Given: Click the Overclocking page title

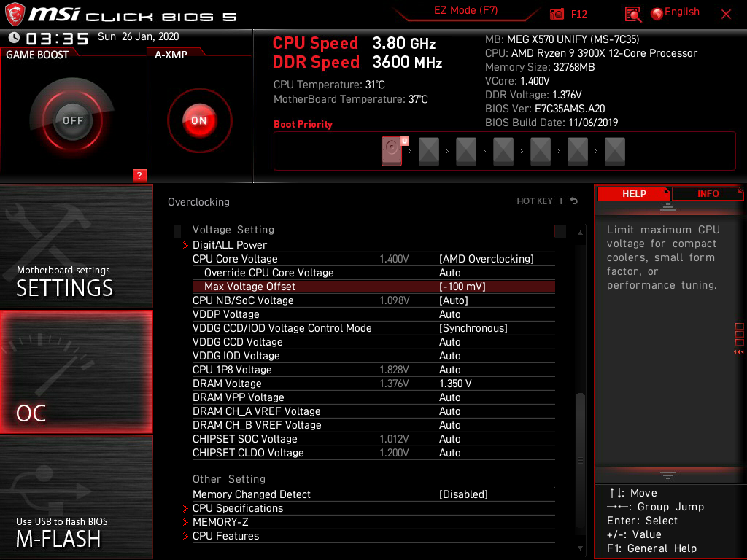Looking at the screenshot, I should click(x=198, y=202).
